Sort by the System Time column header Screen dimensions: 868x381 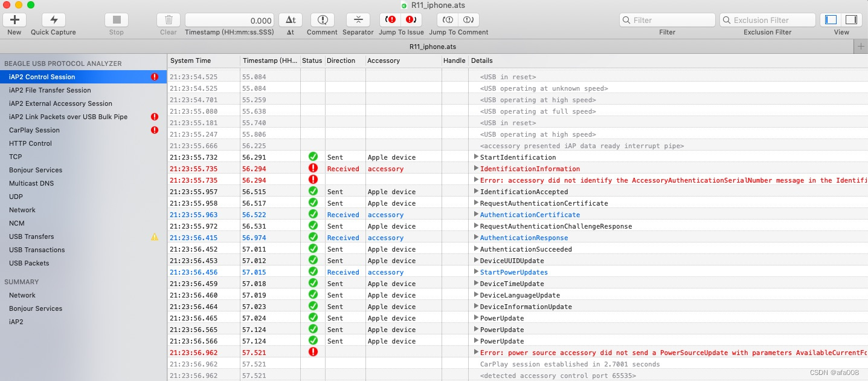click(x=203, y=60)
